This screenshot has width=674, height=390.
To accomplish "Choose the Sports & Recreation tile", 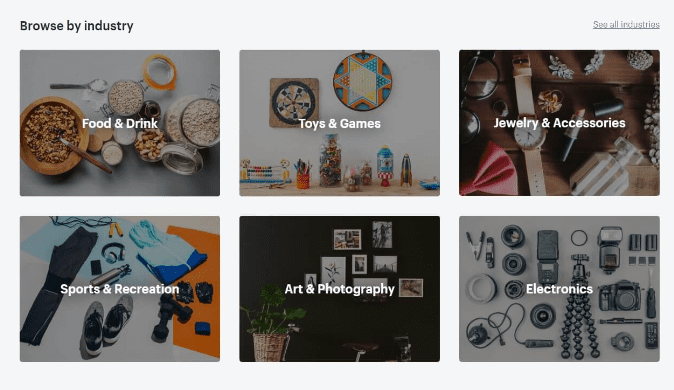I will click(x=120, y=289).
